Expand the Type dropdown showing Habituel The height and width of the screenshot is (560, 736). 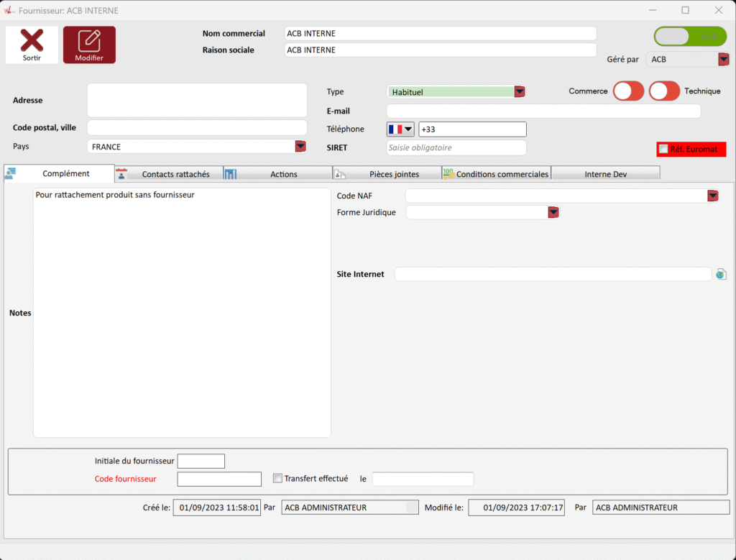[x=519, y=92]
